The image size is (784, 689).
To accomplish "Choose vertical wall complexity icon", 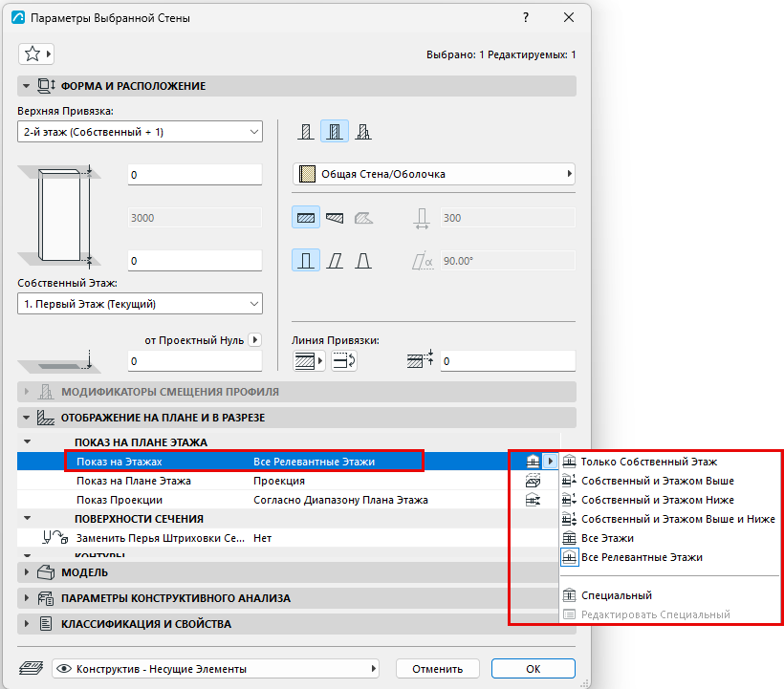I will [x=306, y=261].
